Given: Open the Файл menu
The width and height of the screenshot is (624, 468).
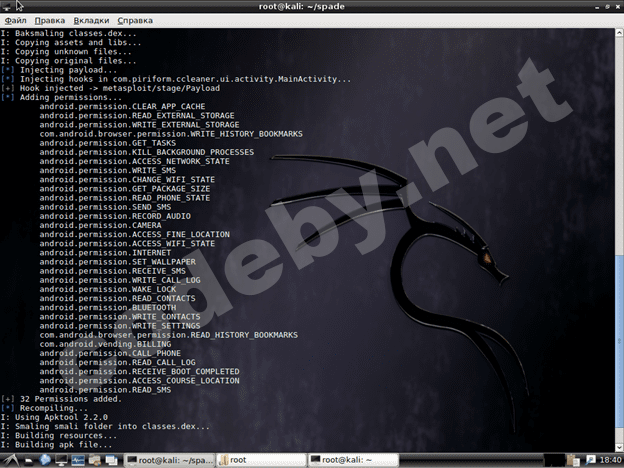Looking at the screenshot, I should [x=14, y=20].
